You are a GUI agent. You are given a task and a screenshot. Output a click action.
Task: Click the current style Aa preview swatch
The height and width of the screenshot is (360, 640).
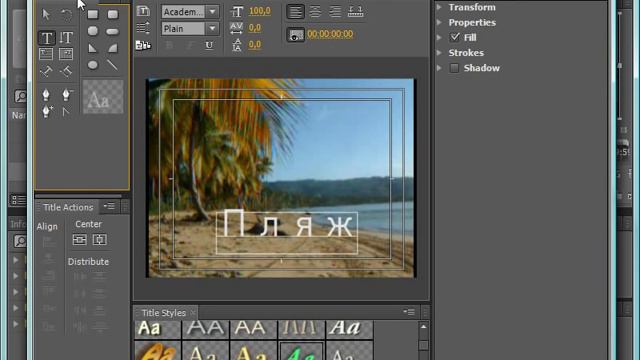click(103, 97)
